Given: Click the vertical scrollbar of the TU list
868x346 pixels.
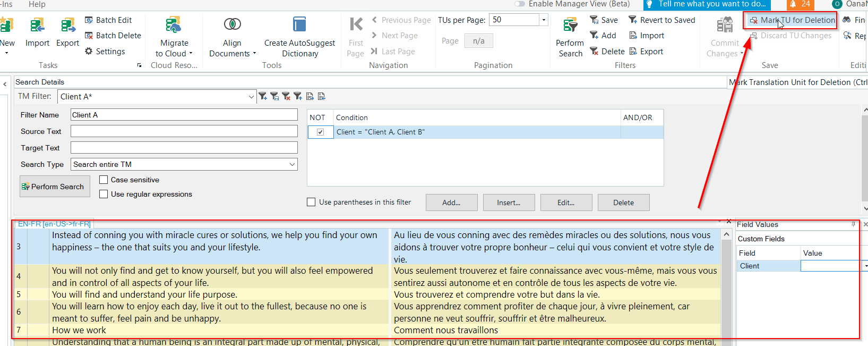Looking at the screenshot, I should point(726,287).
